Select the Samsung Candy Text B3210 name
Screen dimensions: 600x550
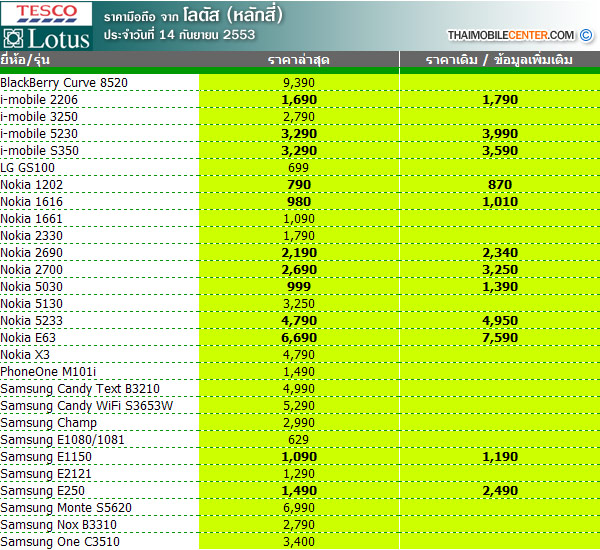pos(80,389)
